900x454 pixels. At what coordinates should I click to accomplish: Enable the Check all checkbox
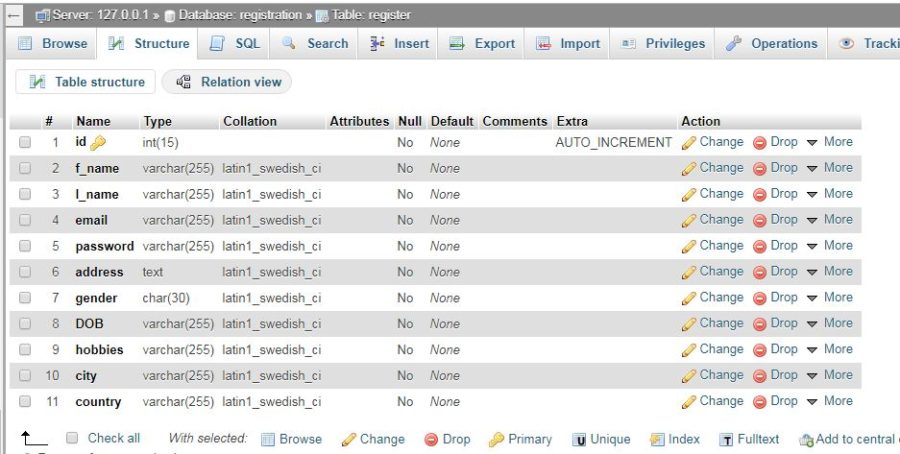pos(72,438)
